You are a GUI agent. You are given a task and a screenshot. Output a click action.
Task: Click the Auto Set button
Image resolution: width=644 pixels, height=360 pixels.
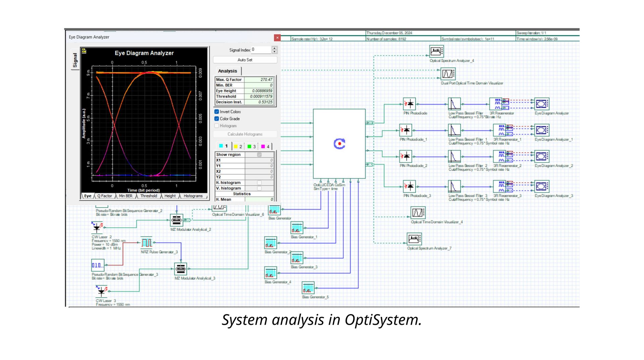pos(245,60)
